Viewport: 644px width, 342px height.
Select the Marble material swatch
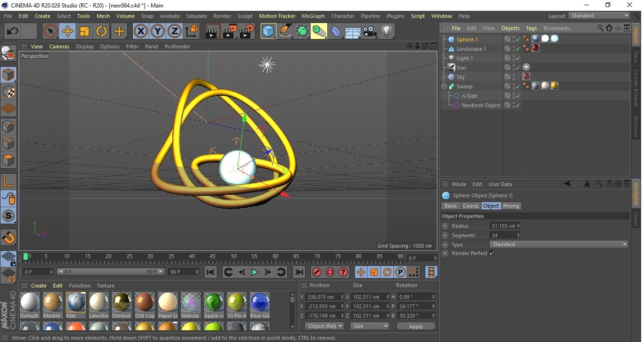coord(53,305)
